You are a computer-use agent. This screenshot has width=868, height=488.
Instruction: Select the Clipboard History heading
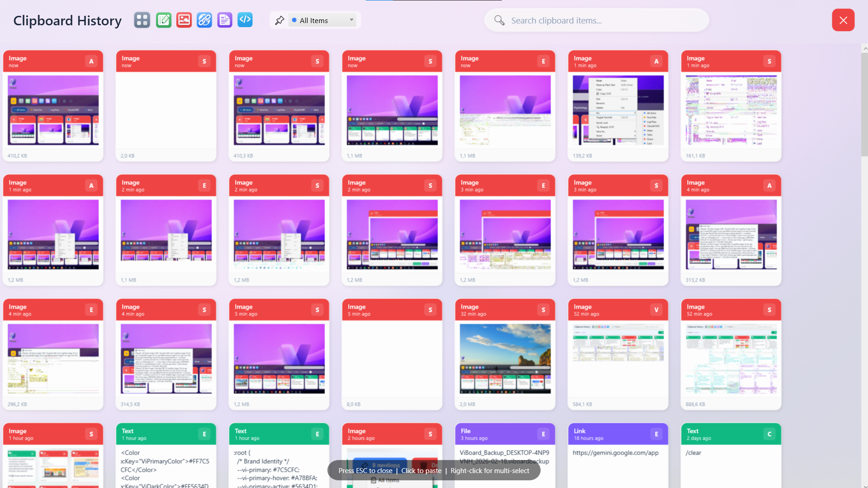tap(67, 20)
